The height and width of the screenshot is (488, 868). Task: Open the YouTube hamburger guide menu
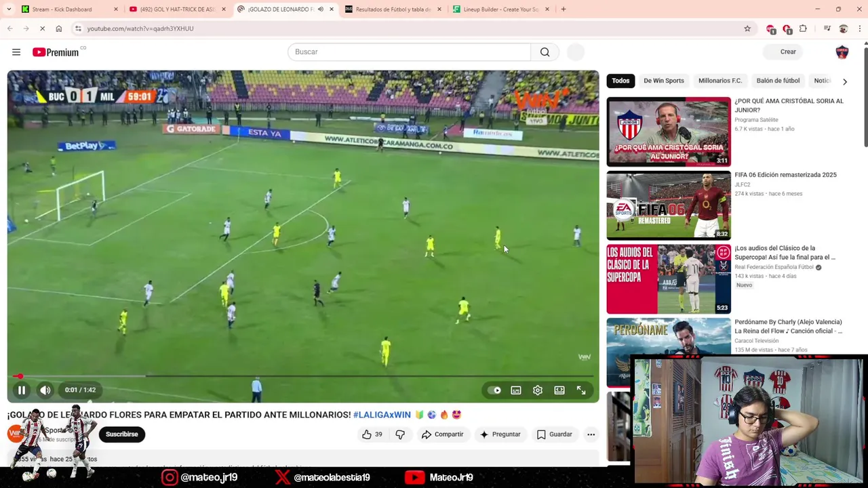(16, 52)
